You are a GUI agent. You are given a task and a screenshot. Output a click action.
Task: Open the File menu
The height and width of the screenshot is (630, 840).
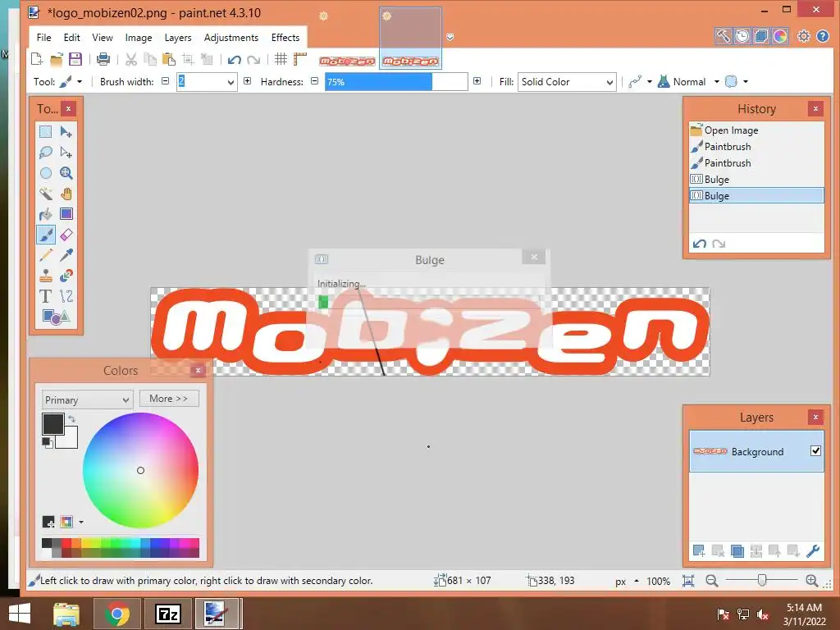(44, 38)
